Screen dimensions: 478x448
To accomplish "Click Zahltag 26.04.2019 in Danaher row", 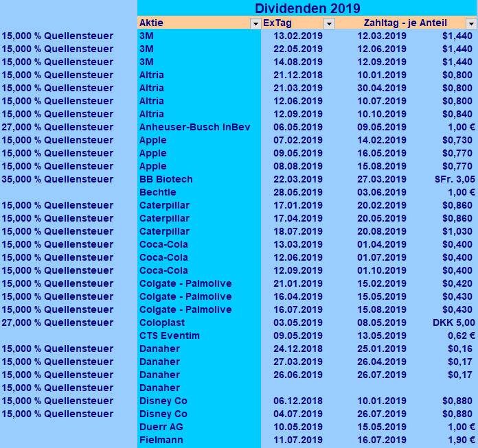I will (382, 362).
